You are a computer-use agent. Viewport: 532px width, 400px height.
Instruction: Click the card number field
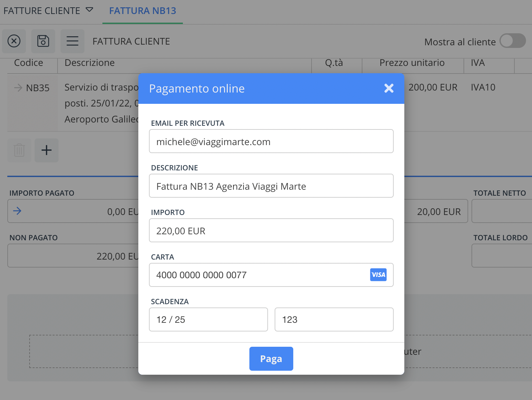point(271,275)
